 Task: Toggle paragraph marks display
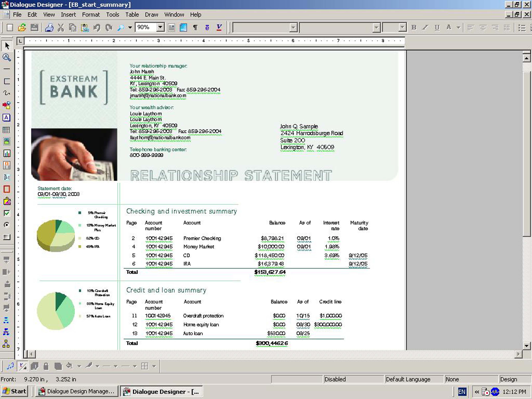point(195,28)
